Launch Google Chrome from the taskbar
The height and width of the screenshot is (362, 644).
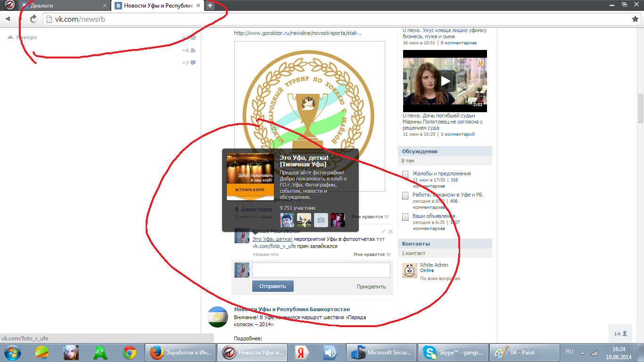click(130, 352)
